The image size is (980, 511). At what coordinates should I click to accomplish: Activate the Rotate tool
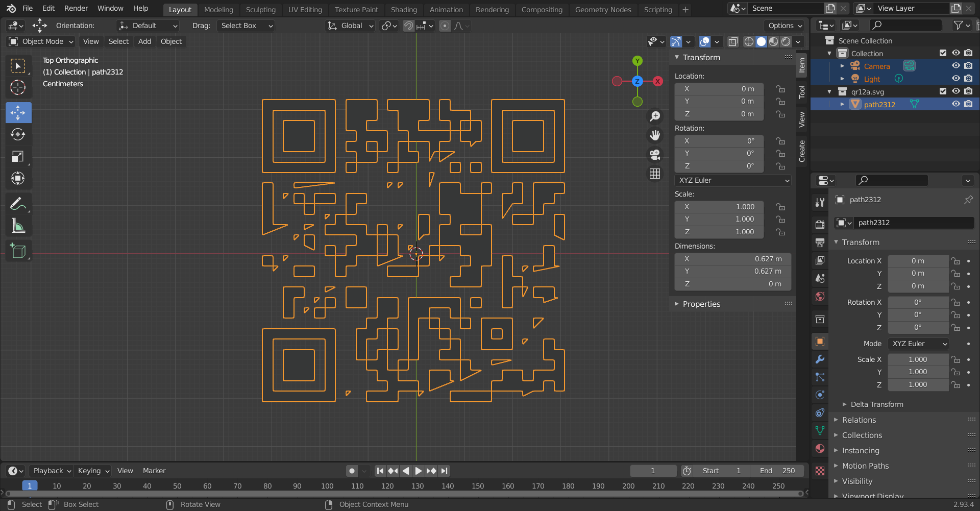(x=18, y=134)
